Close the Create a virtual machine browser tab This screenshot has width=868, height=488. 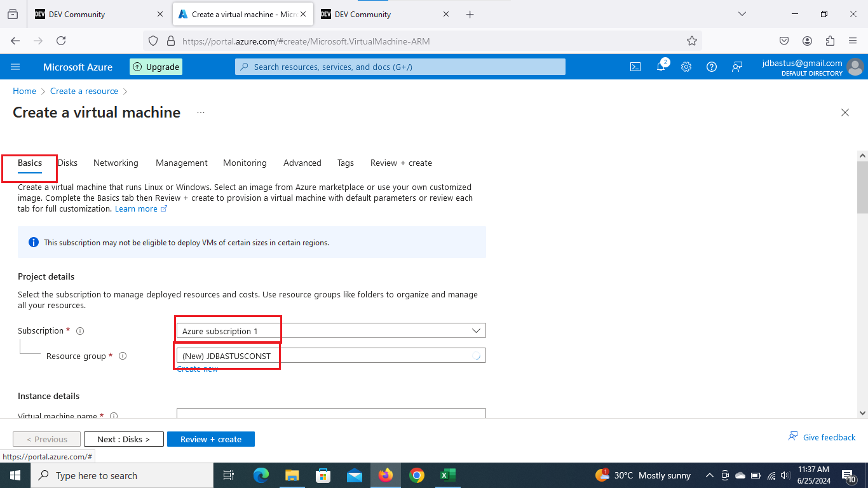coord(302,14)
